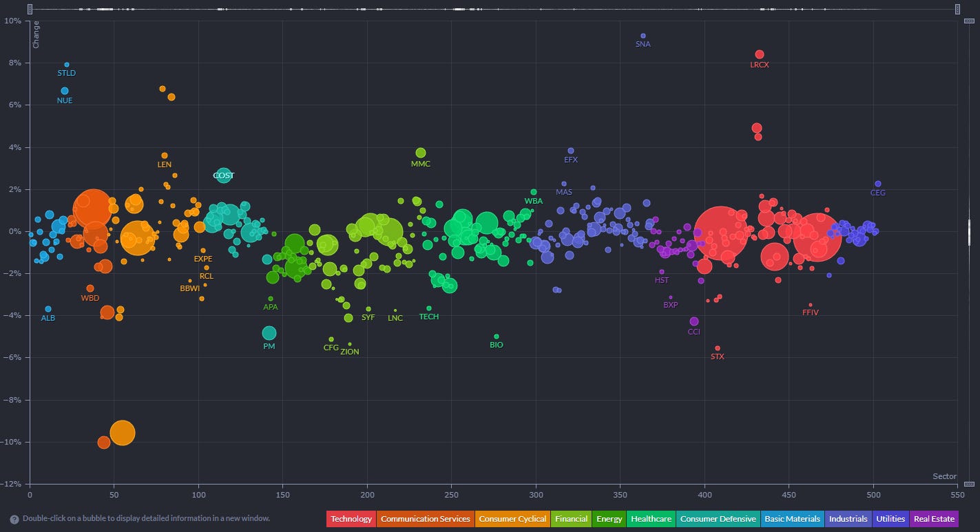Image resolution: width=980 pixels, height=532 pixels.
Task: Toggle the Technology sector legend filter
Action: tap(351, 519)
